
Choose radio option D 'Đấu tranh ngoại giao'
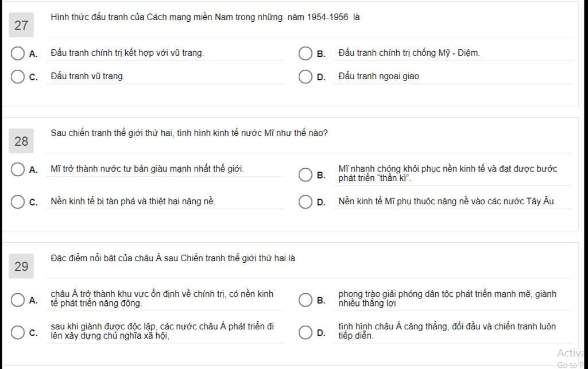(305, 76)
